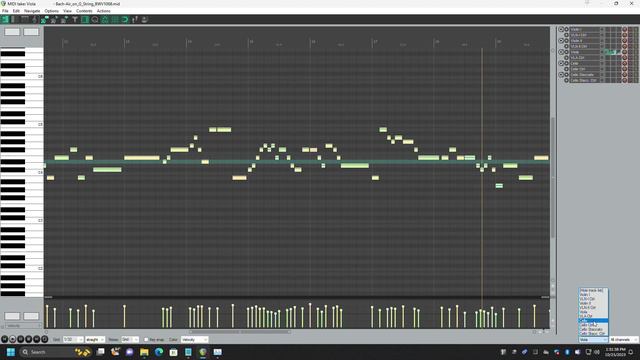Toggle visibility of Violin II track
Screen dimensions: 640x360
tap(561, 41)
